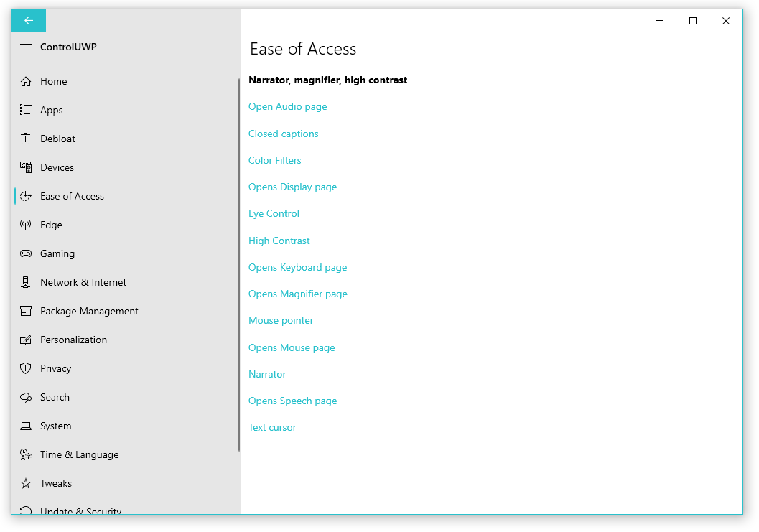Click the High Contrast link

tap(279, 241)
